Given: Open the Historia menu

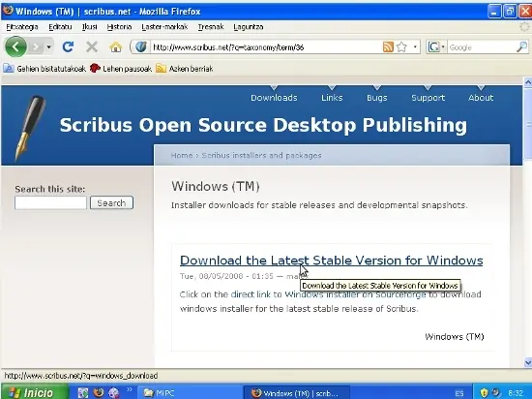Looking at the screenshot, I should (x=119, y=27).
